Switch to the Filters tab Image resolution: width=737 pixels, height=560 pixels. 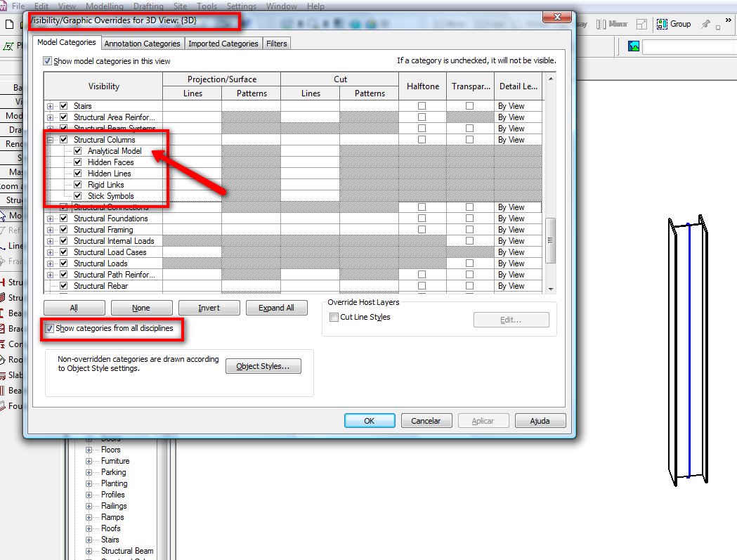276,44
